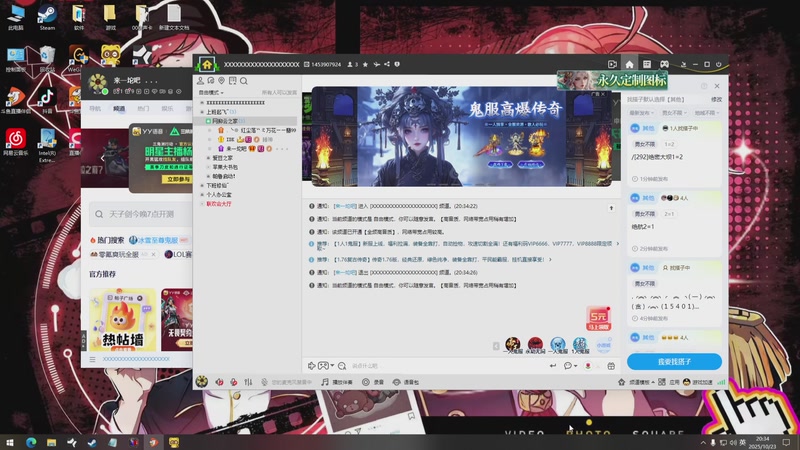
Task: Click the 永久定制图标 banner ad
Action: point(612,80)
